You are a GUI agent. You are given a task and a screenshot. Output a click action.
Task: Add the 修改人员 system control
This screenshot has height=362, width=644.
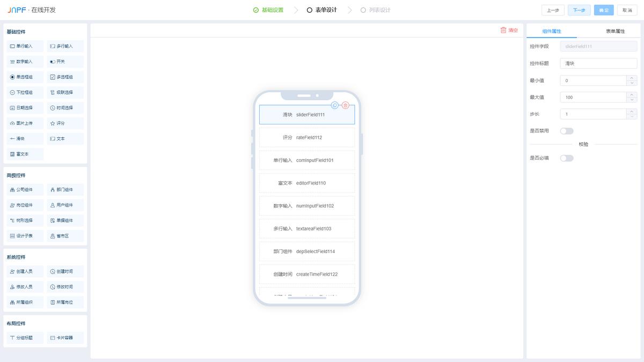pos(25,287)
